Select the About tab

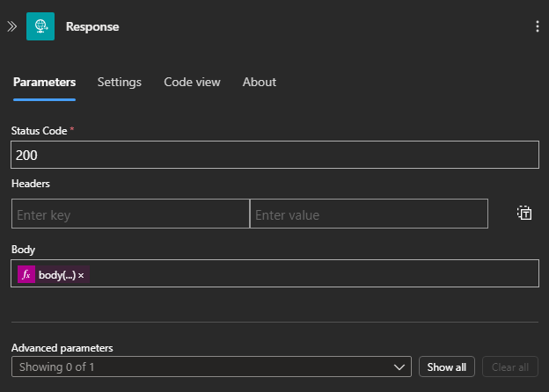259,82
